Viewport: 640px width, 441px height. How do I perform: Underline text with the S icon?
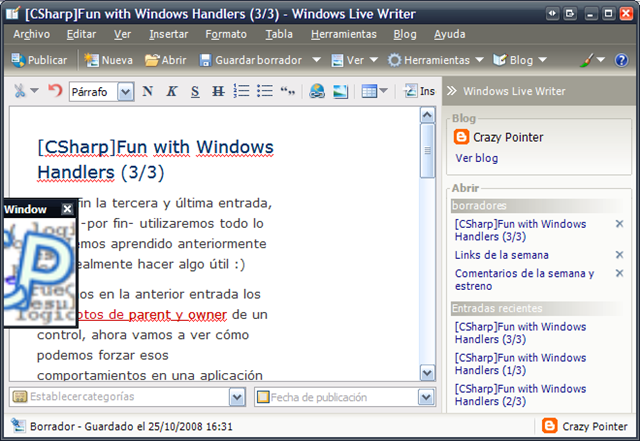[x=195, y=91]
